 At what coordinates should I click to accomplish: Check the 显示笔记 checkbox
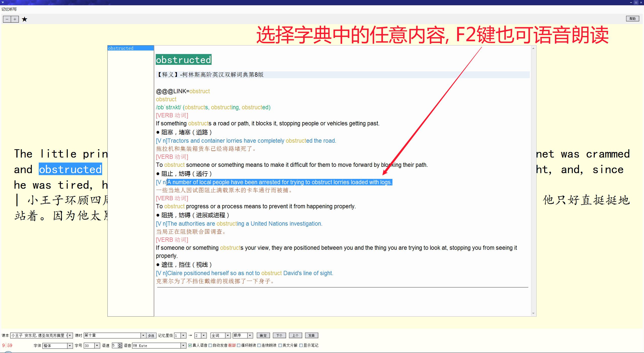(301, 345)
